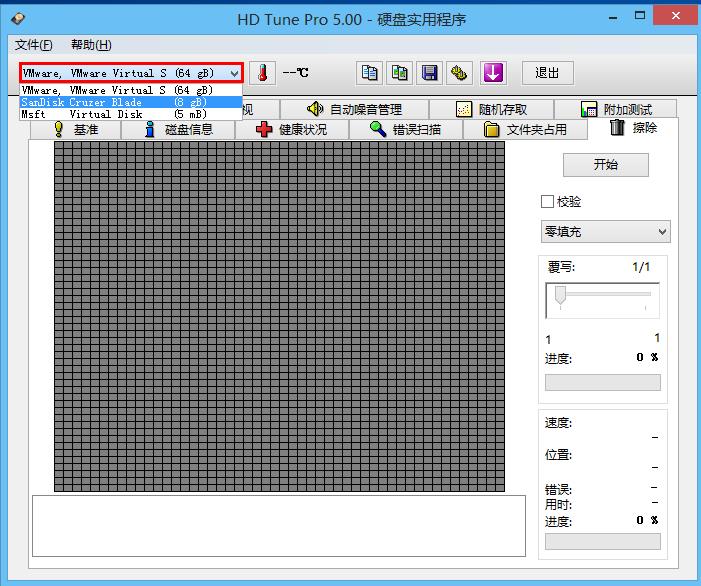
Task: Click the copy screenshot to clipboard icon
Action: [399, 73]
